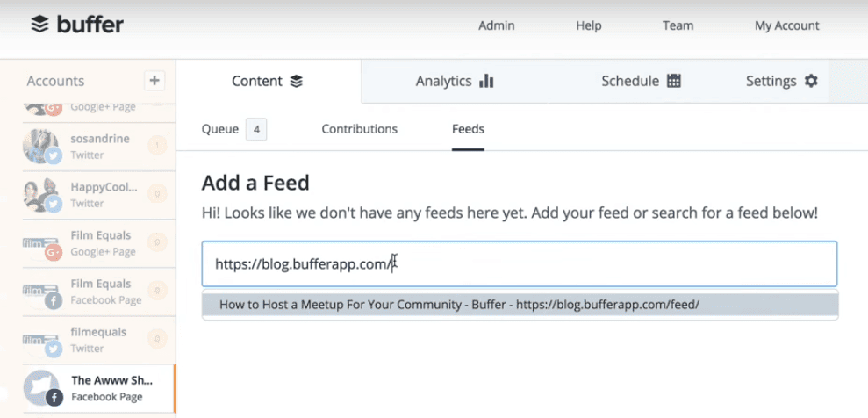This screenshot has height=418, width=868.
Task: Open the Contributions sub-tab
Action: [359, 130]
